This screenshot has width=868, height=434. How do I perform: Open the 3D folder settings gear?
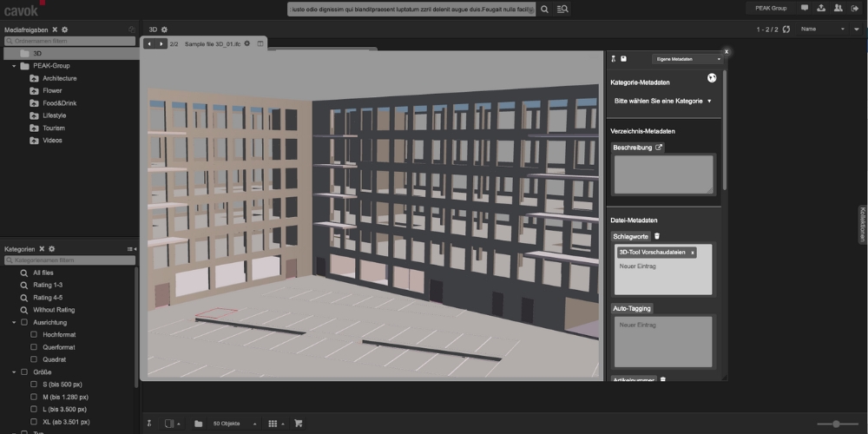pyautogui.click(x=164, y=30)
